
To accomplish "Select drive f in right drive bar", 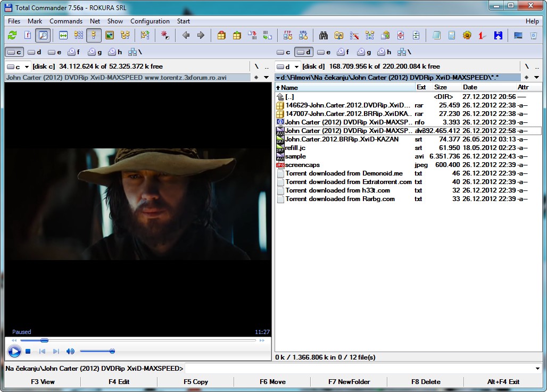I will point(343,52).
